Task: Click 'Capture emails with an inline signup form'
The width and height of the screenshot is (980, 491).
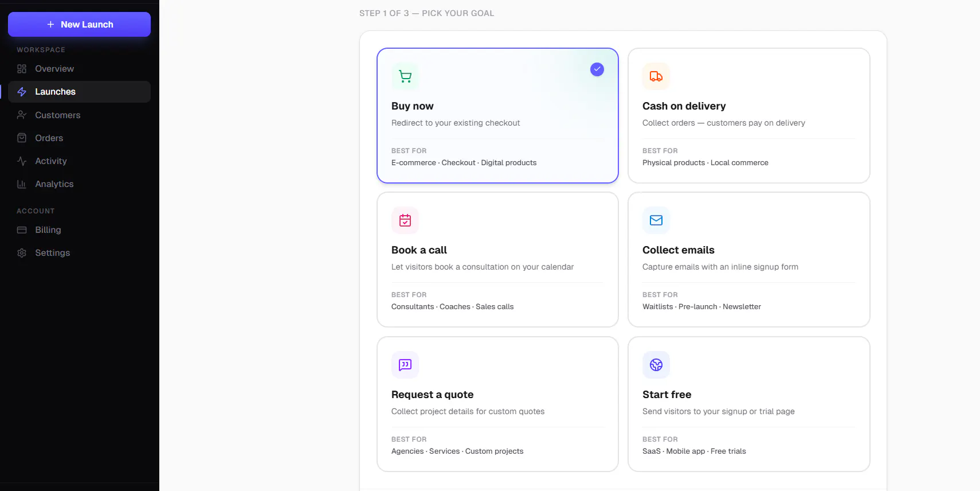Action: point(720,267)
